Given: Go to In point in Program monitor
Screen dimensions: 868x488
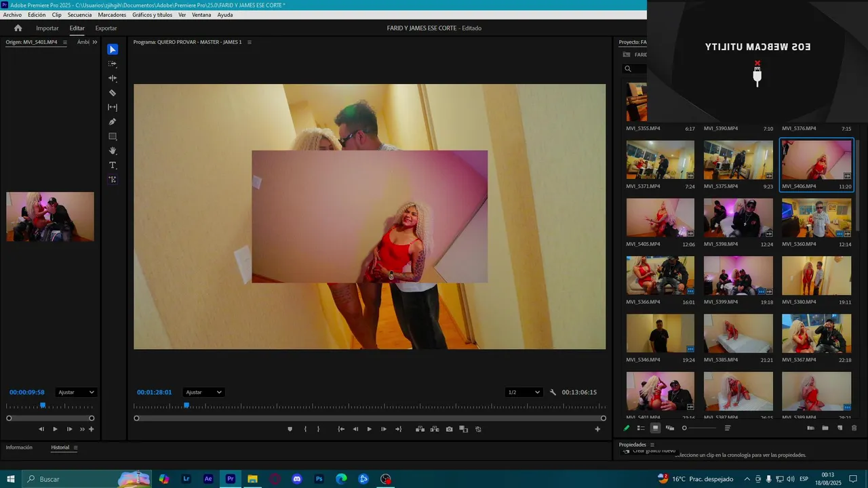Looking at the screenshot, I should tap(341, 429).
